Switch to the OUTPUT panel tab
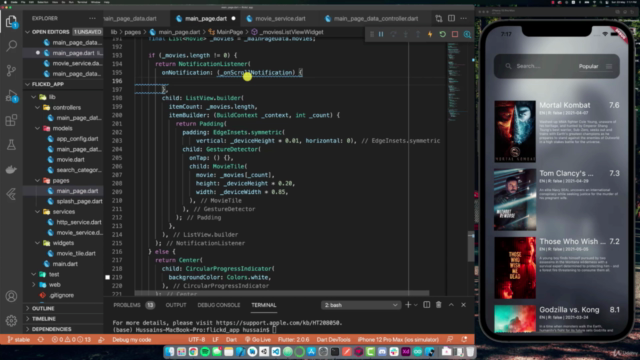 click(176, 305)
